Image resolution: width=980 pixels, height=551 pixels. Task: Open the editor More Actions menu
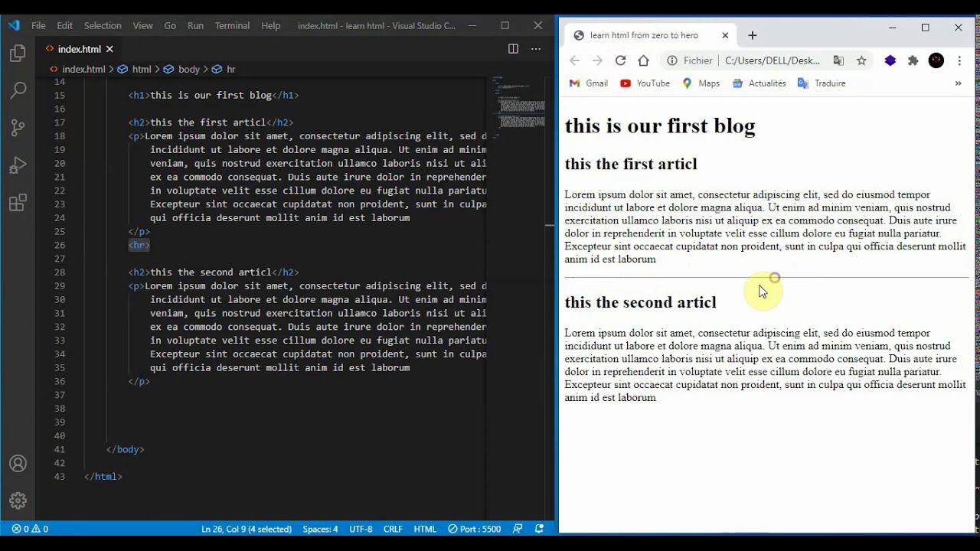(535, 49)
